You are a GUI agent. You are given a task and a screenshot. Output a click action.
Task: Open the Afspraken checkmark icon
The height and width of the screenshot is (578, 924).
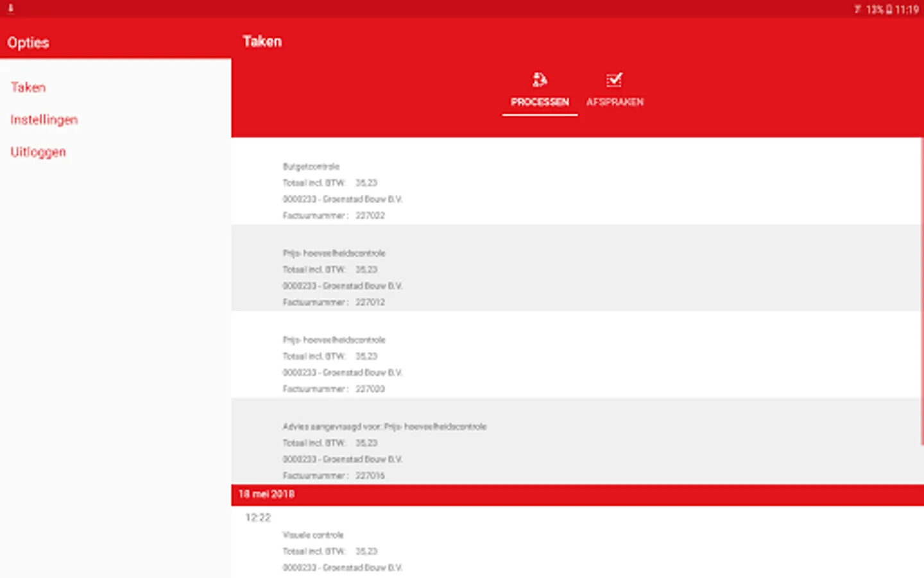(614, 80)
